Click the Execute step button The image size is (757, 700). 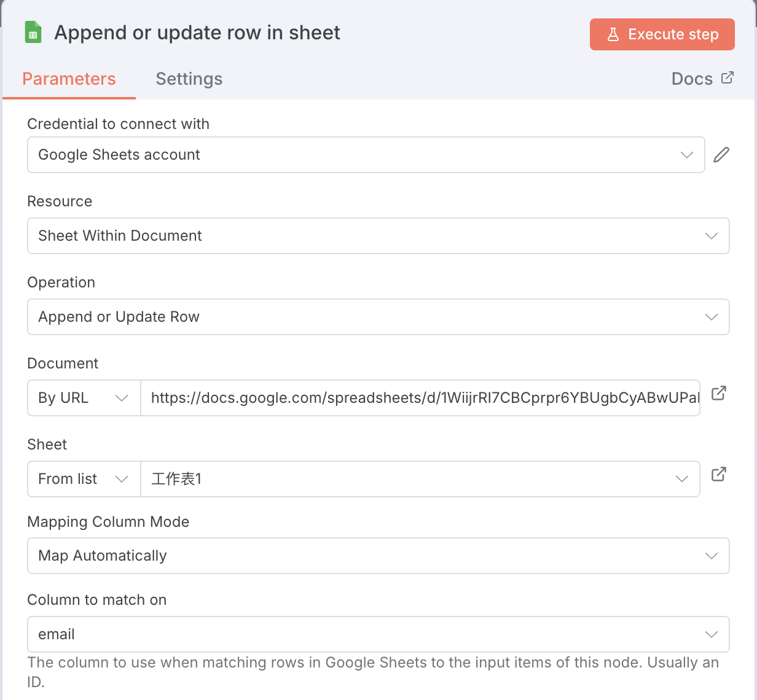(662, 34)
